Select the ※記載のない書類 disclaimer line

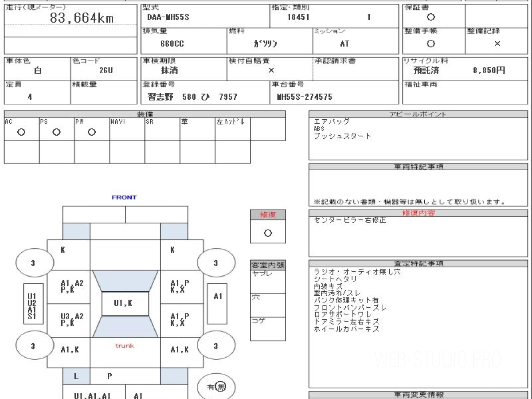point(410,202)
